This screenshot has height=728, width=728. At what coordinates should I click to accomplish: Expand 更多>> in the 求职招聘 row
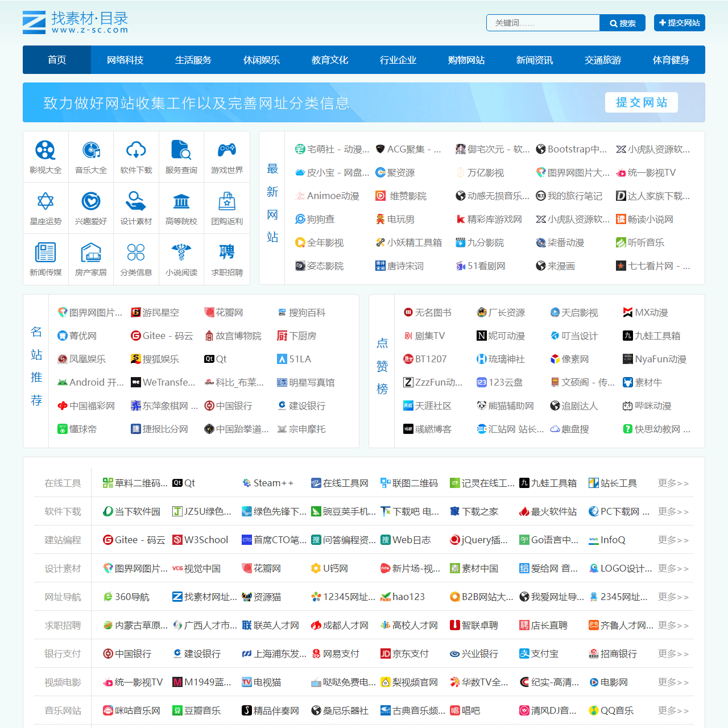673,625
